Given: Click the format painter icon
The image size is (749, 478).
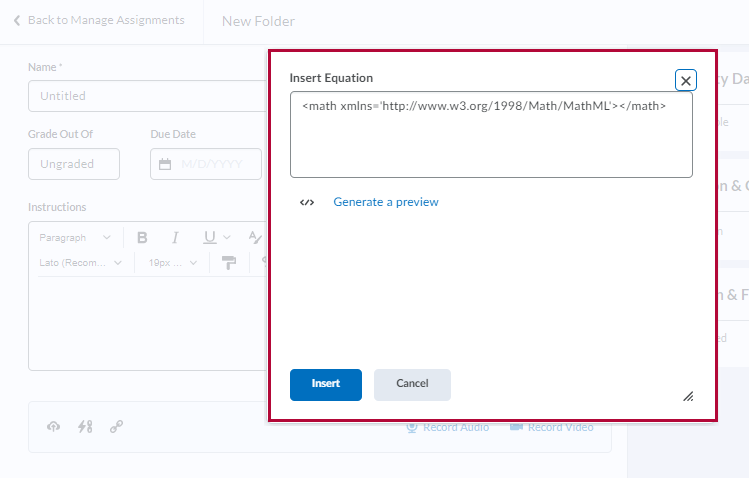Looking at the screenshot, I should 230,263.
